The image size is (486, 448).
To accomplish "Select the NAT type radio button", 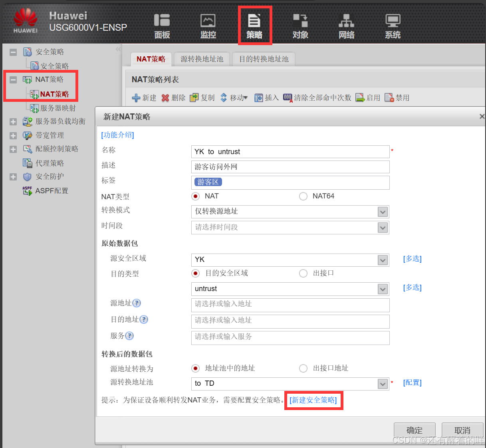I will pyautogui.click(x=195, y=196).
